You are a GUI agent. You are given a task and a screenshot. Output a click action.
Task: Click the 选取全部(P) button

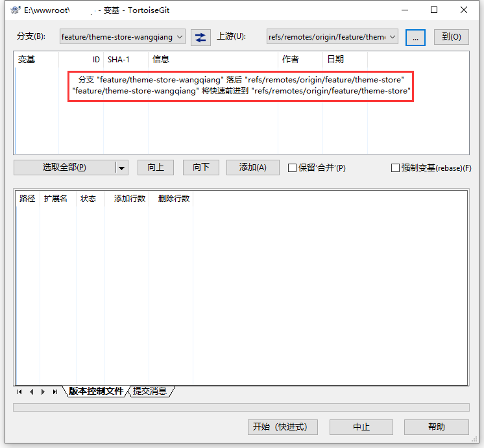tap(64, 168)
